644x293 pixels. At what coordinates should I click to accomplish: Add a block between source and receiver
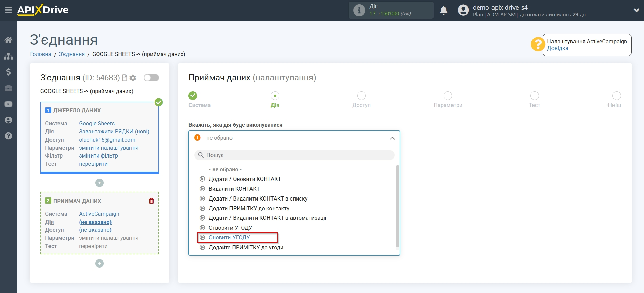pyautogui.click(x=99, y=183)
